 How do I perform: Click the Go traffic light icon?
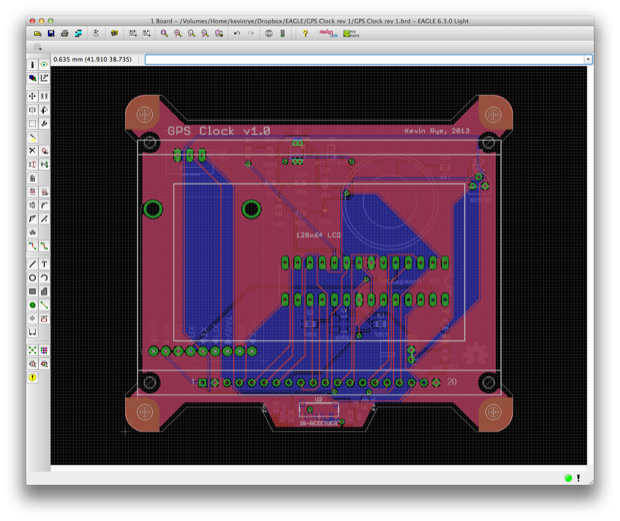point(282,34)
